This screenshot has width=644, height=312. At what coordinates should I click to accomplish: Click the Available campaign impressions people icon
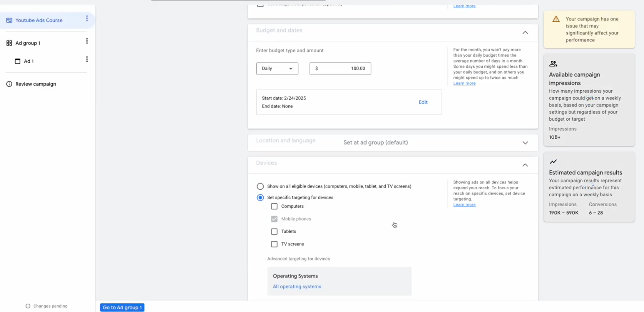(553, 64)
